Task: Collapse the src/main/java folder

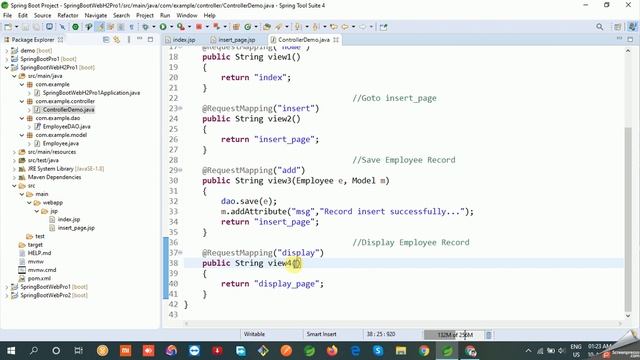Action: click(x=14, y=76)
